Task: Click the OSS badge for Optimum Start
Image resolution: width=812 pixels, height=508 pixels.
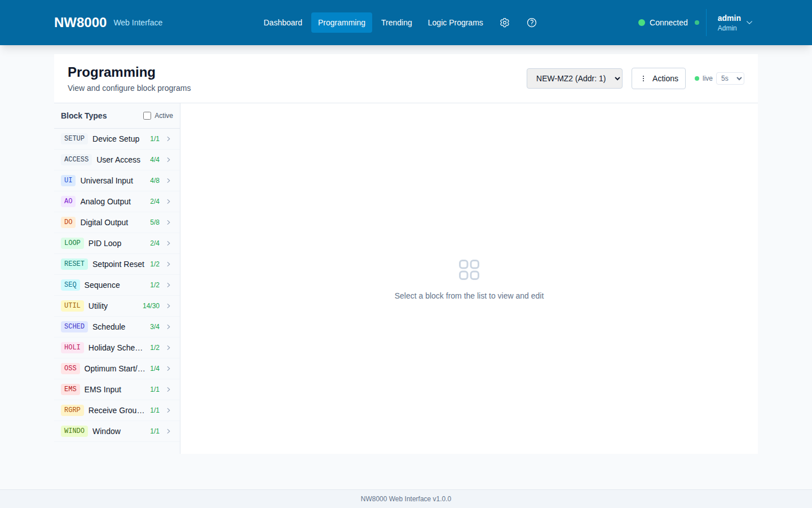Action: [70, 368]
